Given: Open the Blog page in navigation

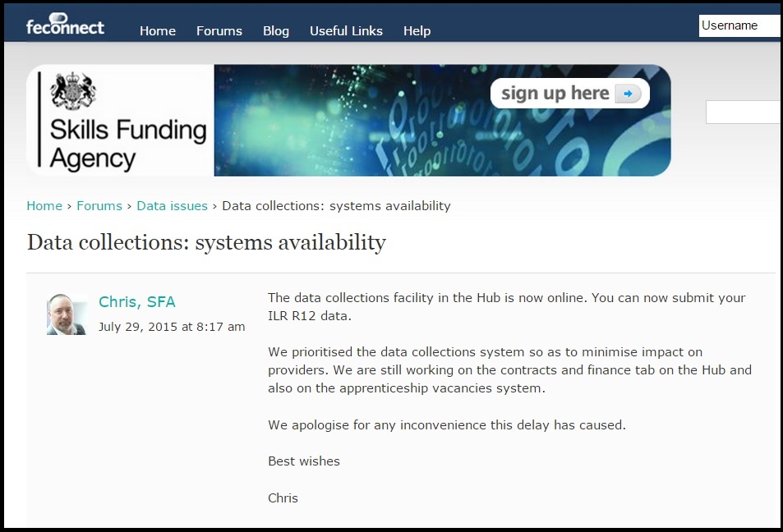Looking at the screenshot, I should point(276,31).
